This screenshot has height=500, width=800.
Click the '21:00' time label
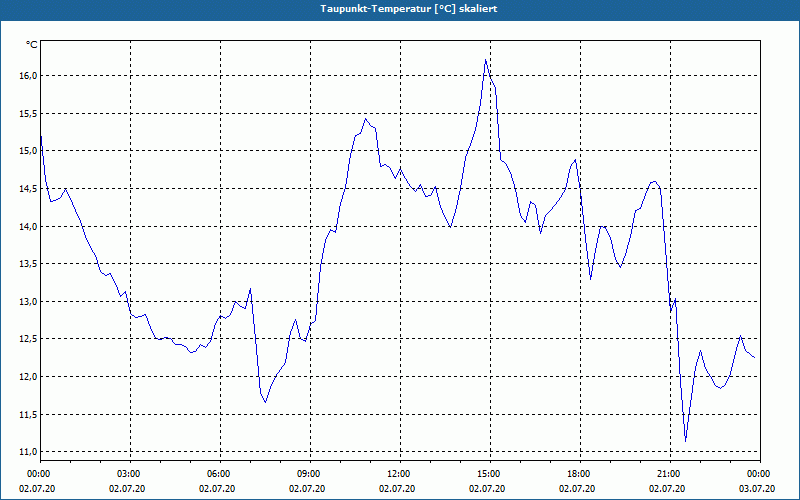[x=668, y=473]
